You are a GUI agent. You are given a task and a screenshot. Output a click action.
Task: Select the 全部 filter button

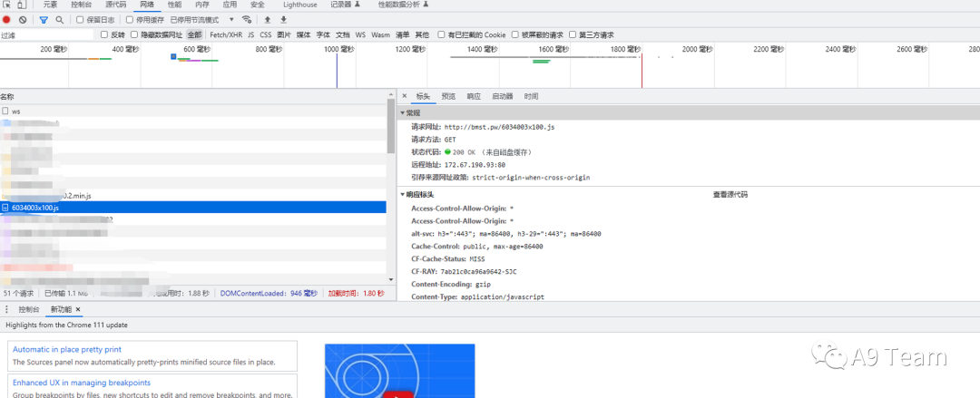click(x=194, y=35)
